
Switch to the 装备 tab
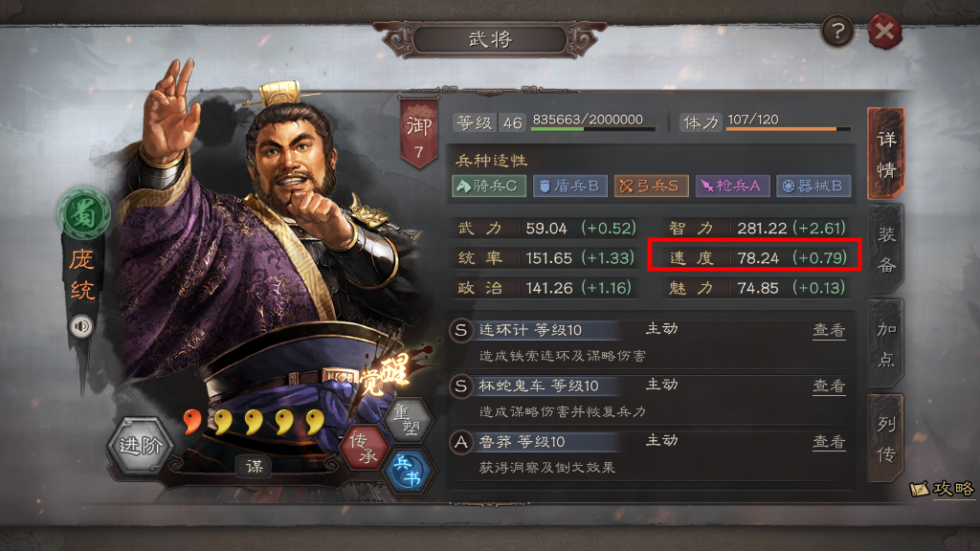click(x=885, y=249)
